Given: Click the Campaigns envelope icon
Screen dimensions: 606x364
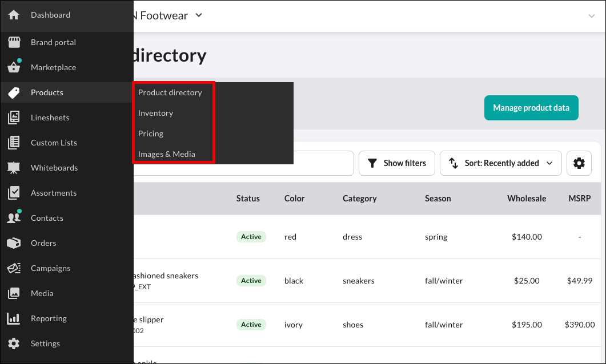Looking at the screenshot, I should pos(14,268).
